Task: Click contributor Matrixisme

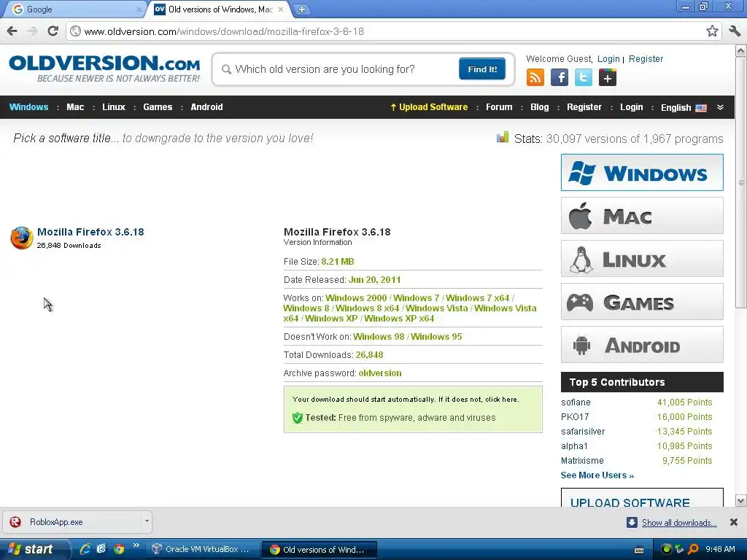Action: coord(582,461)
